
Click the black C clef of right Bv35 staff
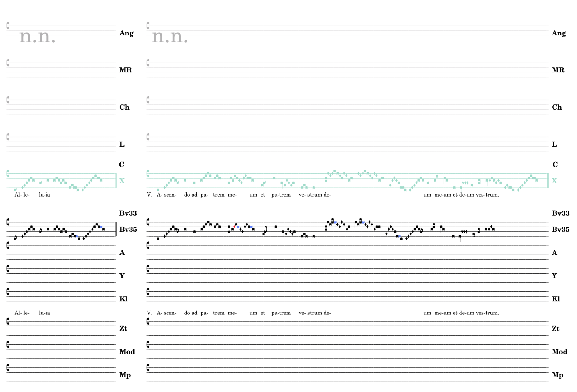coord(148,222)
